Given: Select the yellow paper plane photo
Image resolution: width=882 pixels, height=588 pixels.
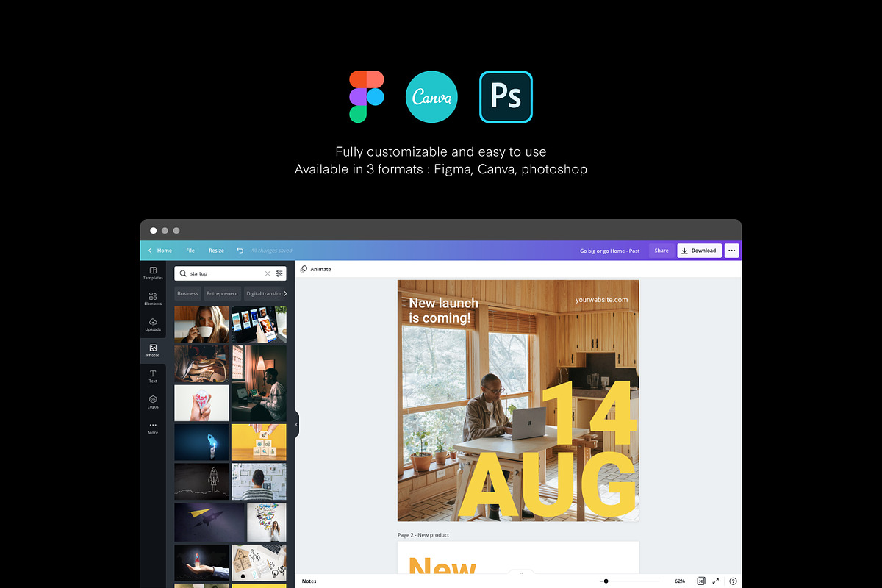Looking at the screenshot, I should (209, 522).
